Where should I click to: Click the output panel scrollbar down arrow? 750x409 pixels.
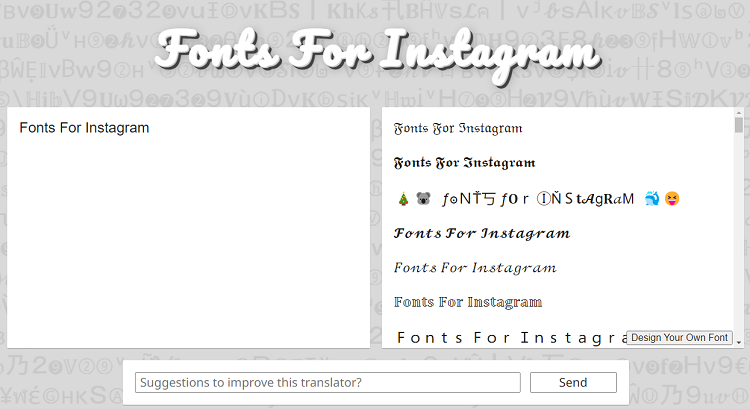pyautogui.click(x=739, y=342)
